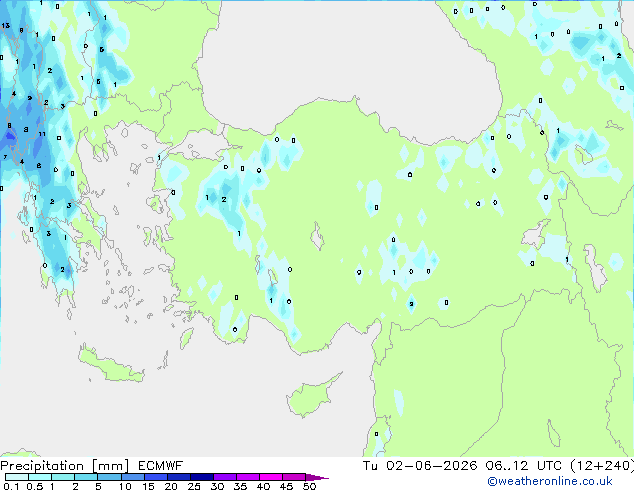634x490 pixels.
Task: Pick the 5–10 mm legend color box
Action: (109, 477)
